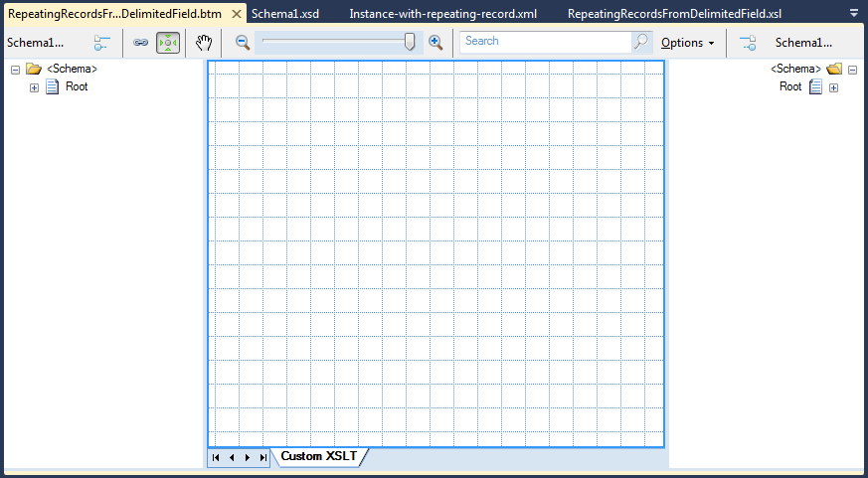Expand the source Root node

35,87
